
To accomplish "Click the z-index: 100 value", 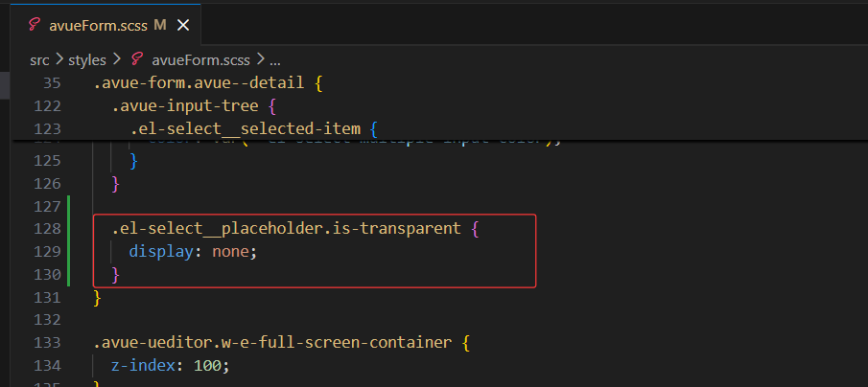I will (207, 365).
